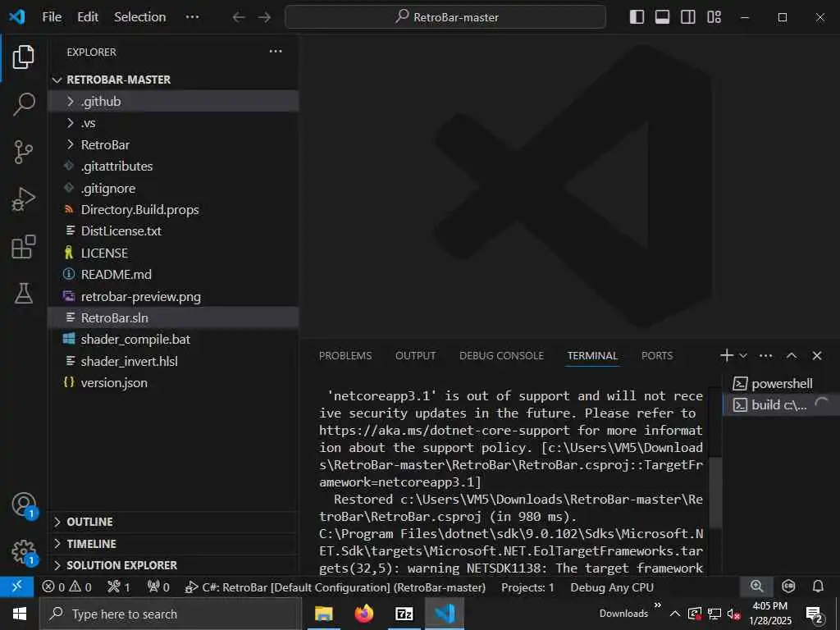Screen dimensions: 840x630
Task: Click the ports forwarded status item showing 0
Action: pyautogui.click(x=158, y=587)
